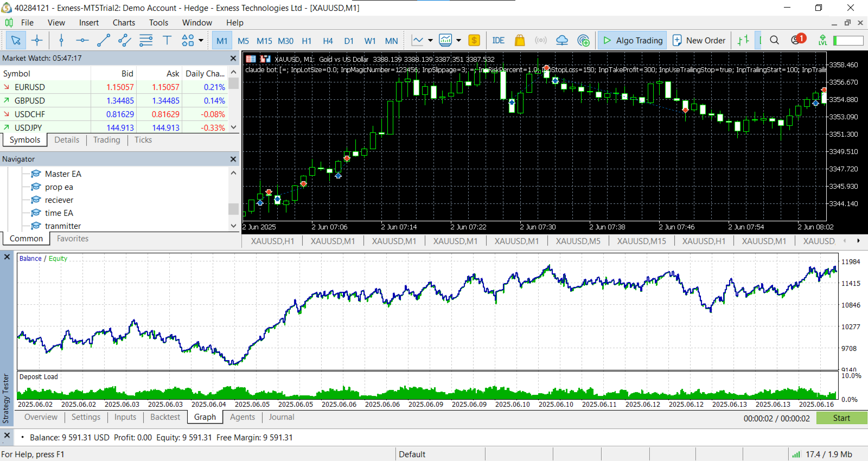Switch chart timeframe to M5
The width and height of the screenshot is (868, 461).
point(243,41)
